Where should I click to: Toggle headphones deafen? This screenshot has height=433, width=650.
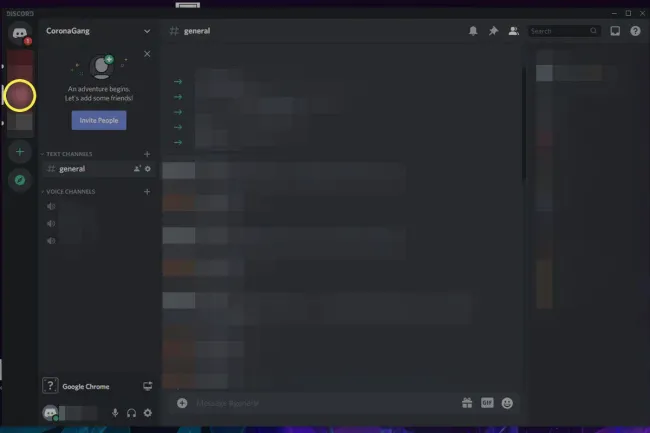click(131, 413)
